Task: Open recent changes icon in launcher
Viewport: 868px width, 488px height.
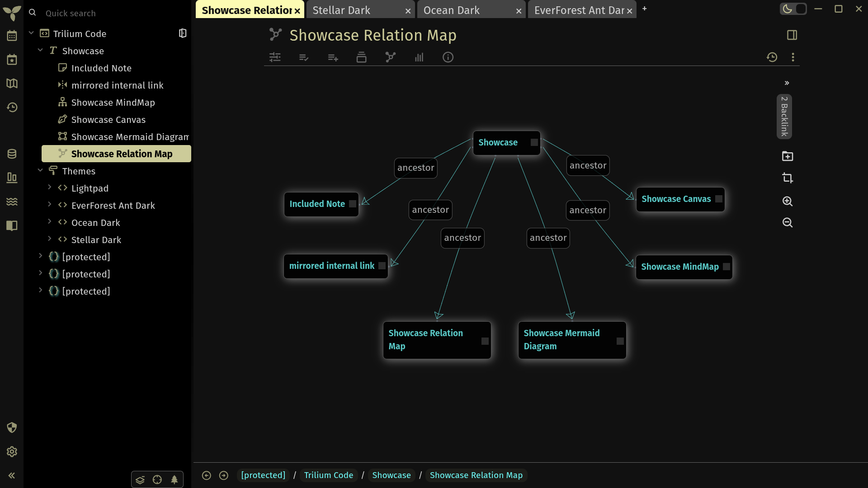Action: click(12, 108)
